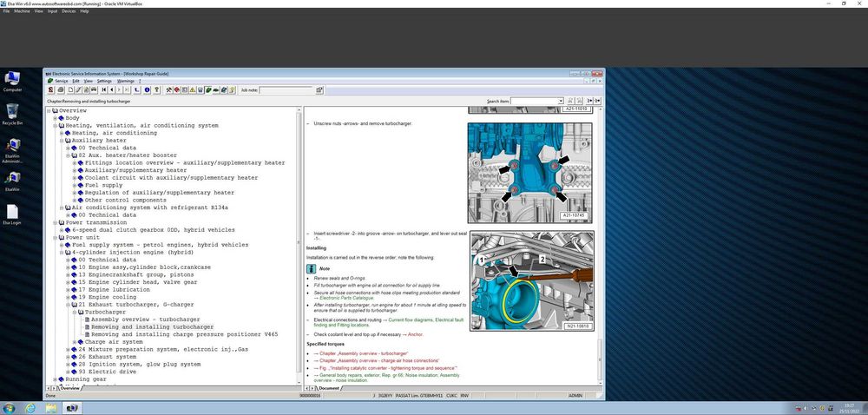The width and height of the screenshot is (868, 415).
Task: Select Recycle Bin desktop icon
Action: pos(12,115)
